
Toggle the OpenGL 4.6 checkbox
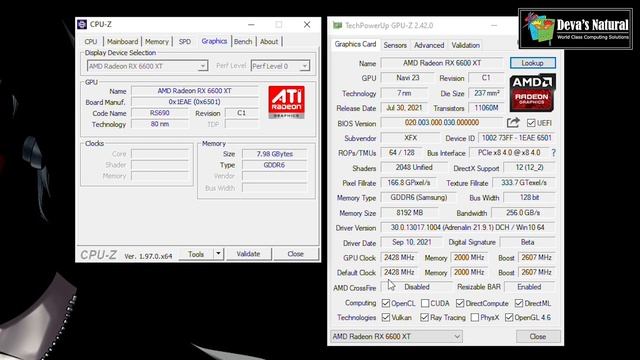tap(509, 317)
